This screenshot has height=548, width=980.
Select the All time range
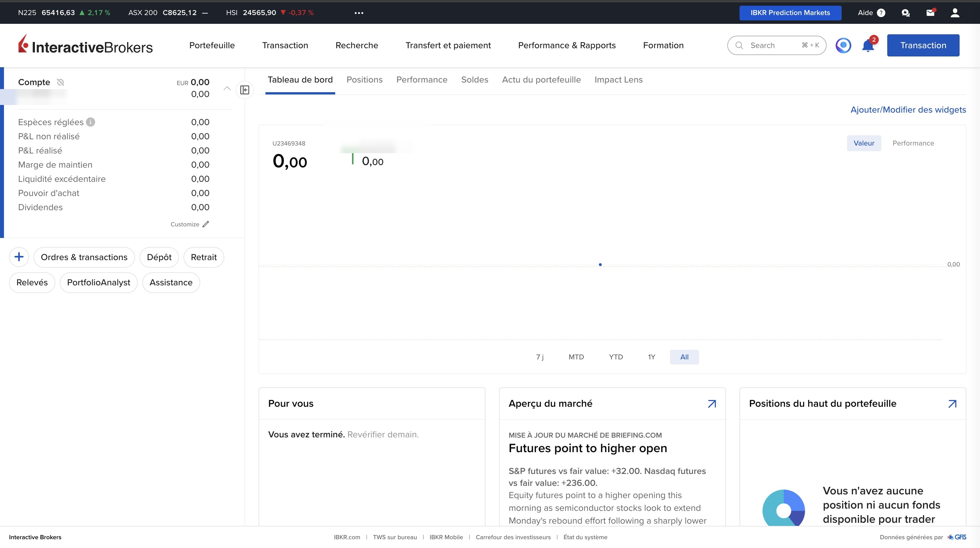click(685, 357)
